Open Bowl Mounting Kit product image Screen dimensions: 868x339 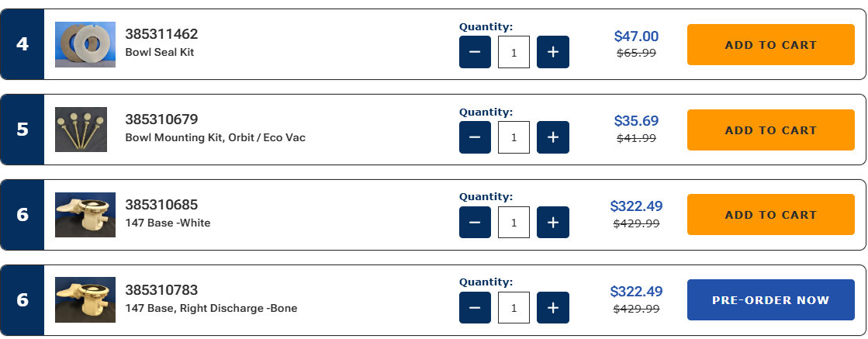tap(81, 130)
